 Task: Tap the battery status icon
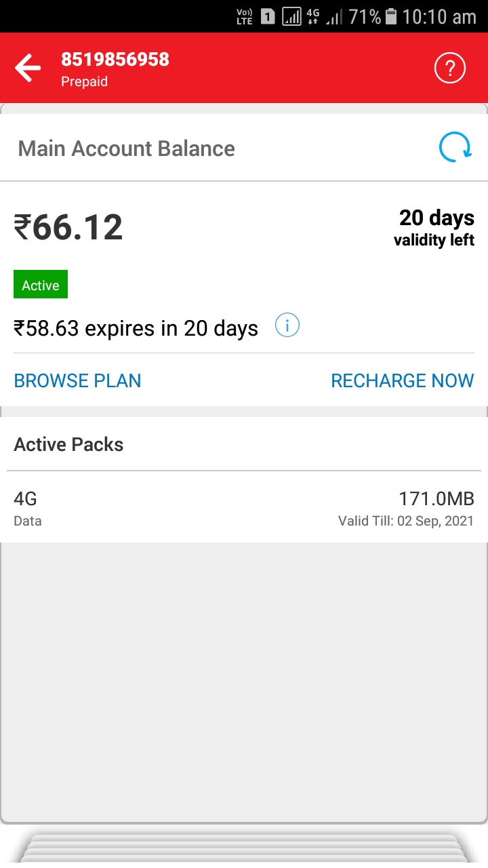(391, 17)
